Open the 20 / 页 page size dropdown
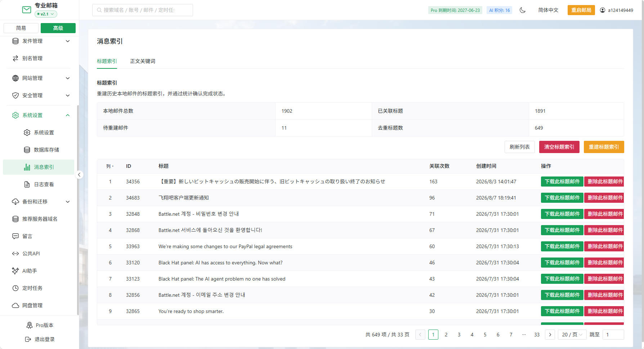This screenshot has width=644, height=349. click(x=572, y=335)
